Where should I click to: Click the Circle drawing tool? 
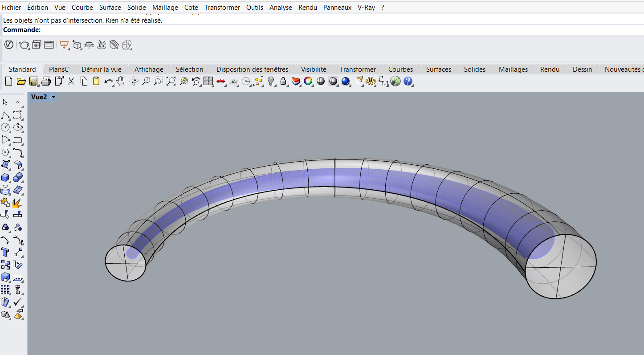(x=5, y=127)
